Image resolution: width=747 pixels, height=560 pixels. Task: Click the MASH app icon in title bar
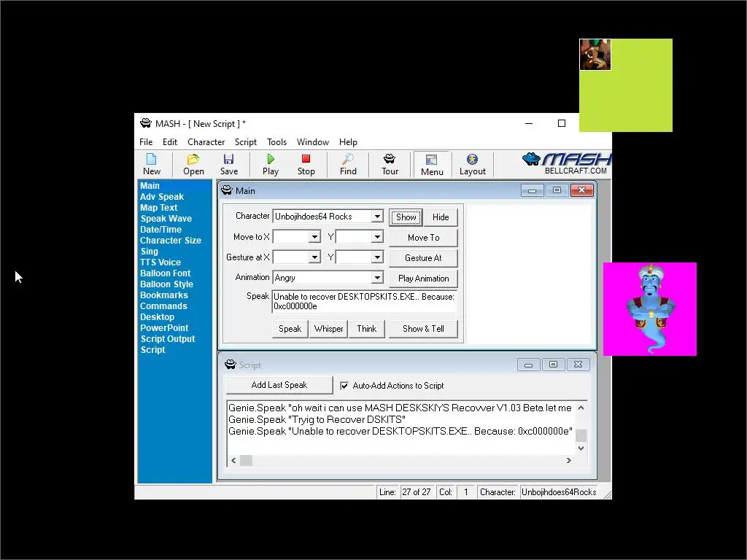pos(145,123)
